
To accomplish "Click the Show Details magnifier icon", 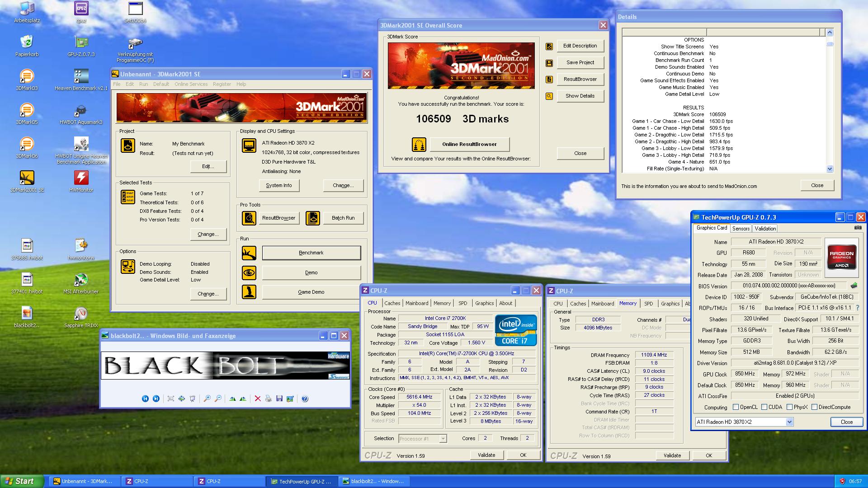I will point(549,96).
